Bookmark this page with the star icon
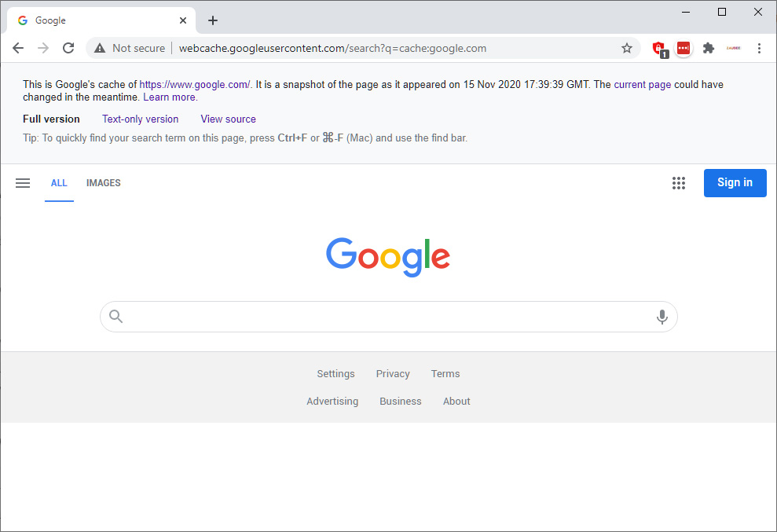The image size is (777, 532). point(627,48)
